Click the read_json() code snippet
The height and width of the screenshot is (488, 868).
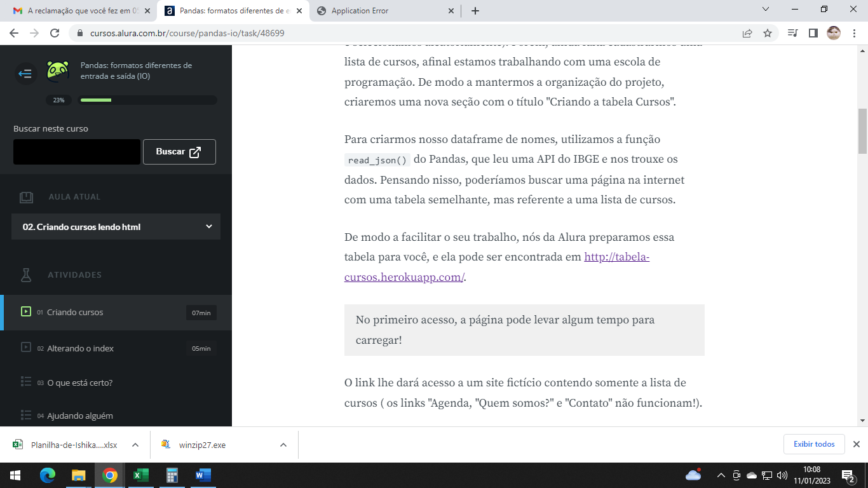tap(377, 160)
